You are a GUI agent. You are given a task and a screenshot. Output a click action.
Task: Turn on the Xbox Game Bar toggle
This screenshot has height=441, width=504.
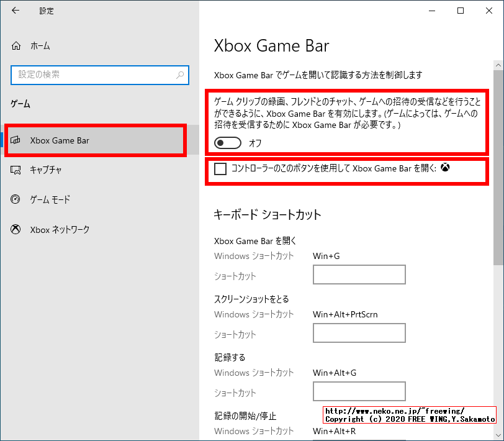(x=227, y=143)
